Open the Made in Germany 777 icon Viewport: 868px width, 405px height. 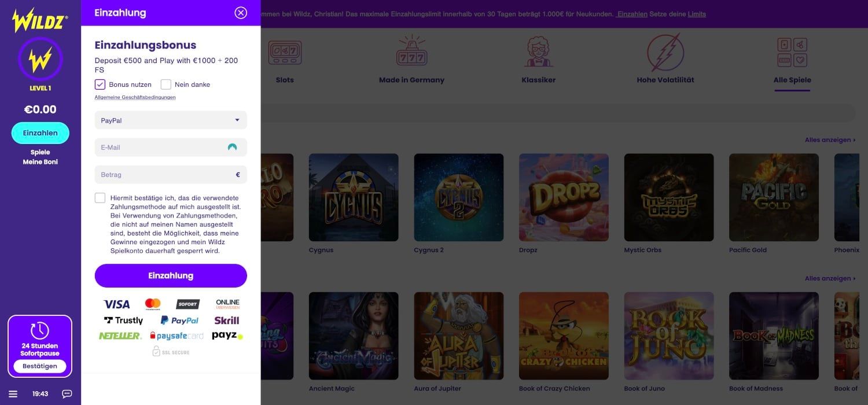(x=412, y=51)
